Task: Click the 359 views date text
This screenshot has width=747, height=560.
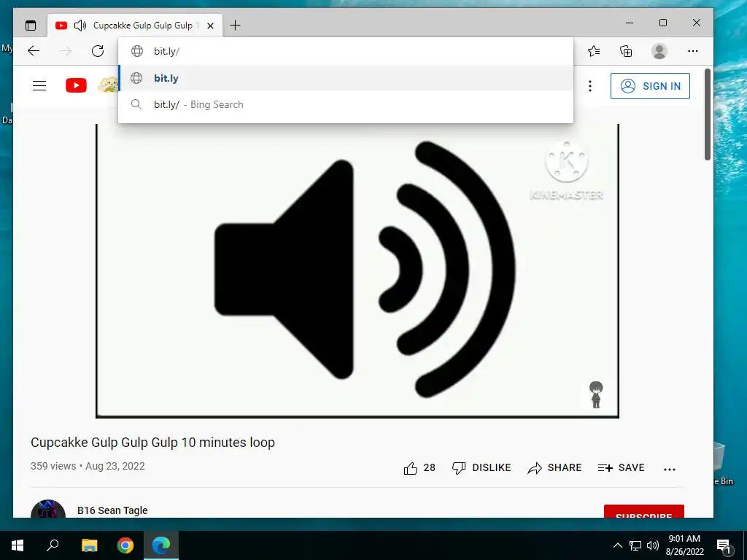Action: point(88,466)
